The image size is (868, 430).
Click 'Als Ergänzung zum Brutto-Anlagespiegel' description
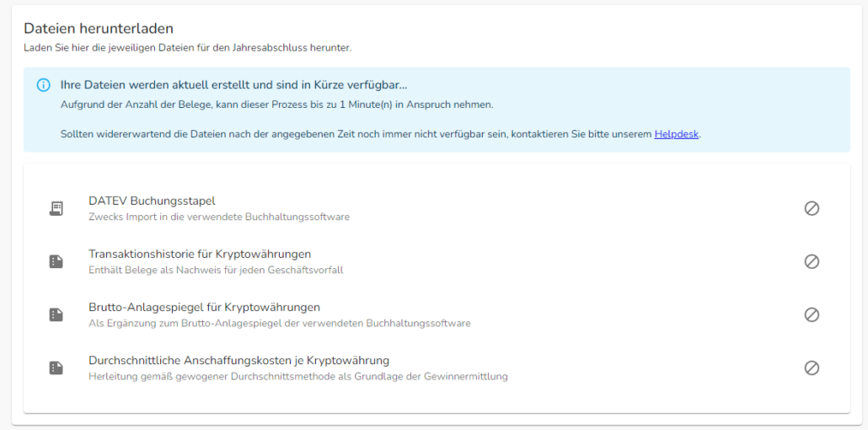[x=280, y=323]
